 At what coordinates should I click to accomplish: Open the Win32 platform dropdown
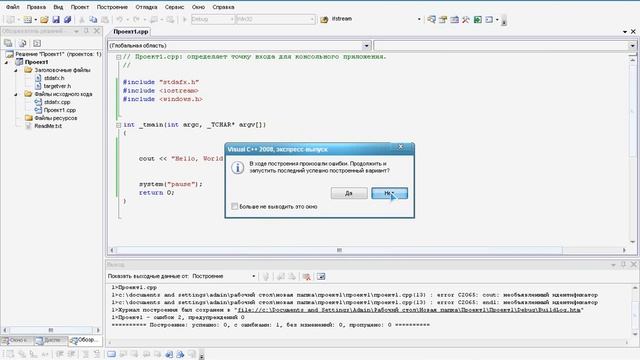312,19
